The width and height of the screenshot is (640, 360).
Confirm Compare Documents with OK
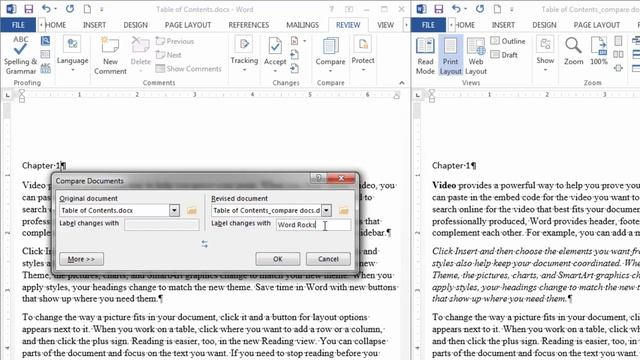[x=278, y=259]
